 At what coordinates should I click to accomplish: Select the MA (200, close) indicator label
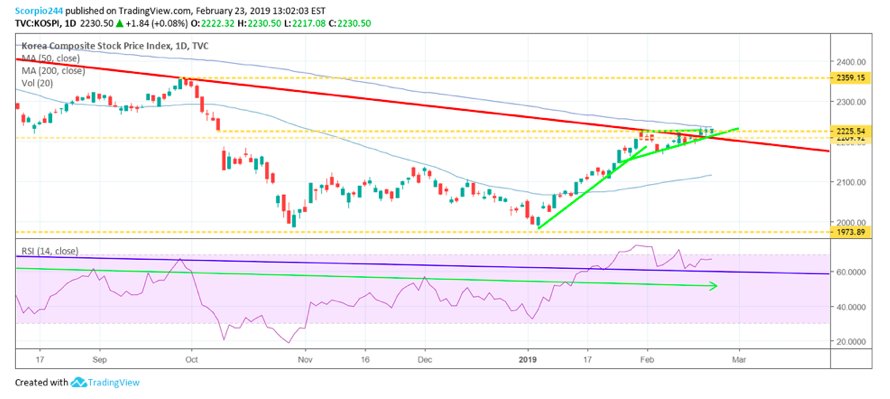point(54,71)
